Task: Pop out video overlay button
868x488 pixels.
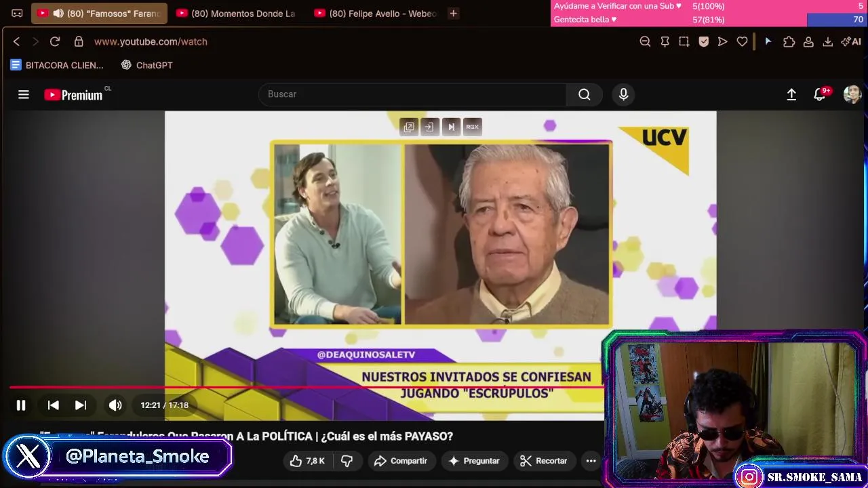Action: click(x=409, y=127)
